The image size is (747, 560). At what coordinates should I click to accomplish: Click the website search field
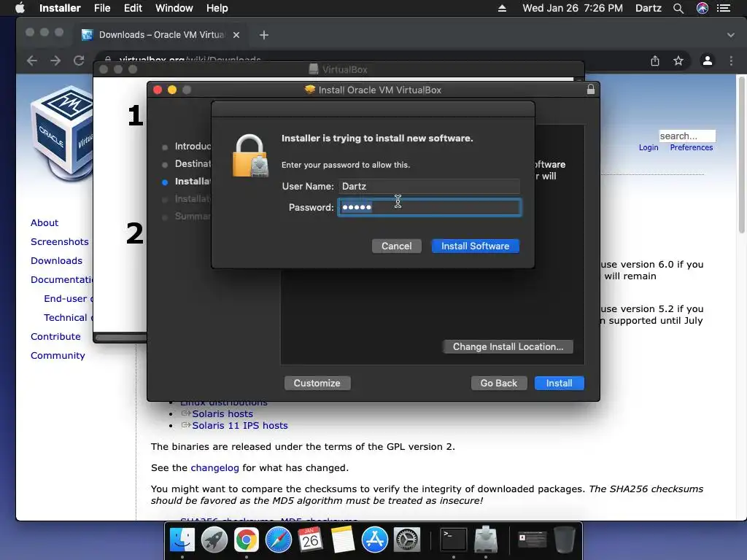pyautogui.click(x=687, y=136)
